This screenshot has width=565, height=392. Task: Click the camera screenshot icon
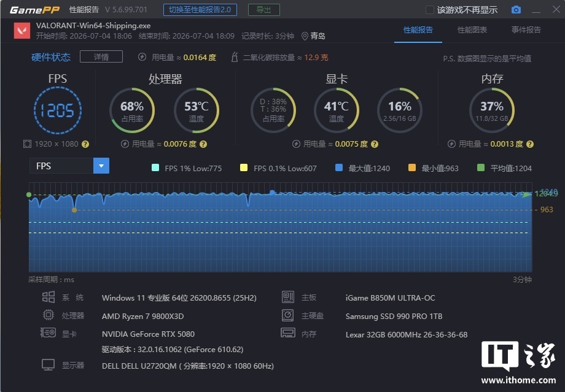(x=516, y=10)
